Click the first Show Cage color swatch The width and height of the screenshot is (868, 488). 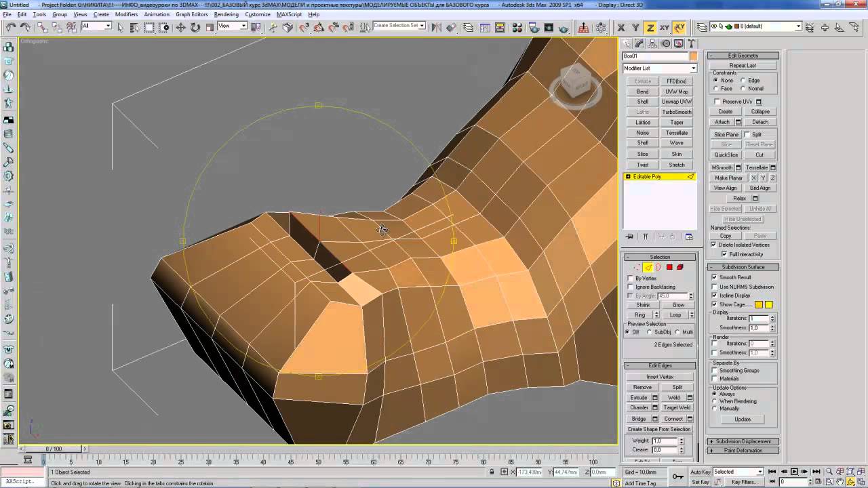coord(759,305)
